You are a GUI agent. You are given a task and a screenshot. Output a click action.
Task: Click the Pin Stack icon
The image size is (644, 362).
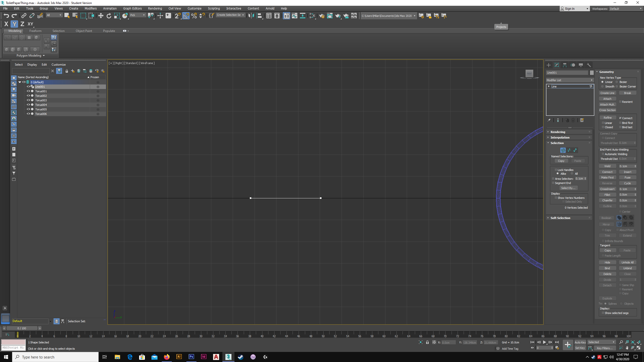click(x=549, y=120)
